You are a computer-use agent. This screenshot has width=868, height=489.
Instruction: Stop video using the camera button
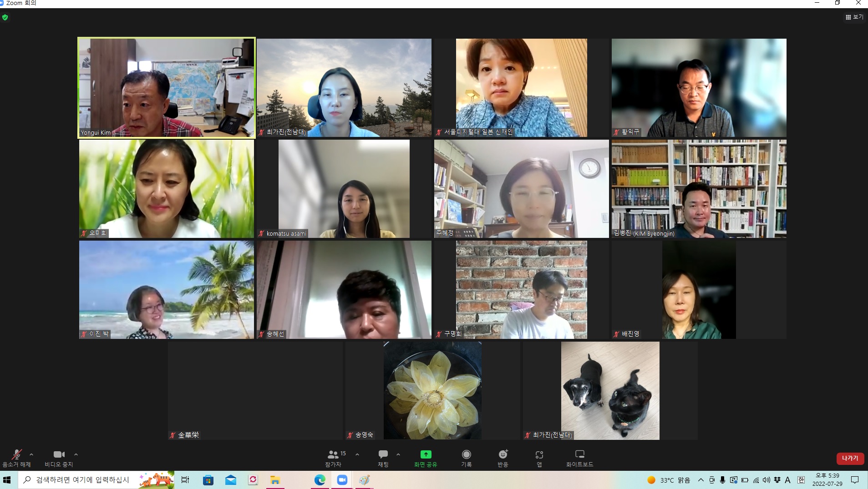[x=59, y=458]
